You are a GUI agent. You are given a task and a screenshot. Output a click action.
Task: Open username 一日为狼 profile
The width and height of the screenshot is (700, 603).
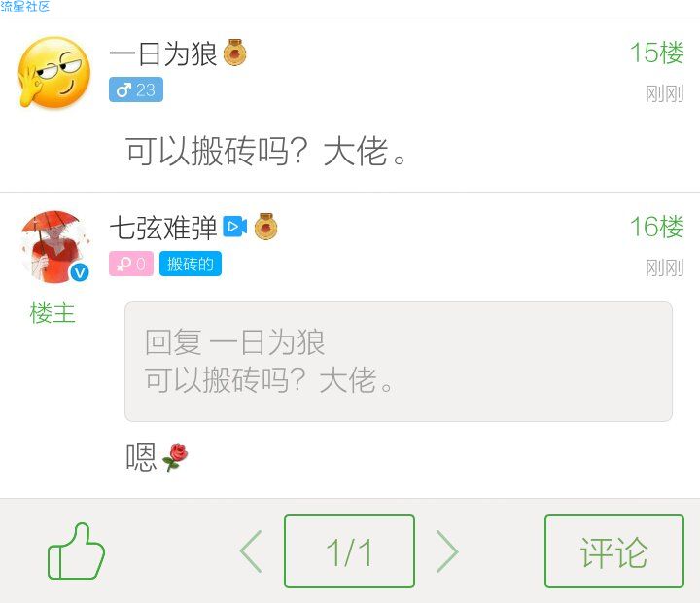(x=163, y=53)
